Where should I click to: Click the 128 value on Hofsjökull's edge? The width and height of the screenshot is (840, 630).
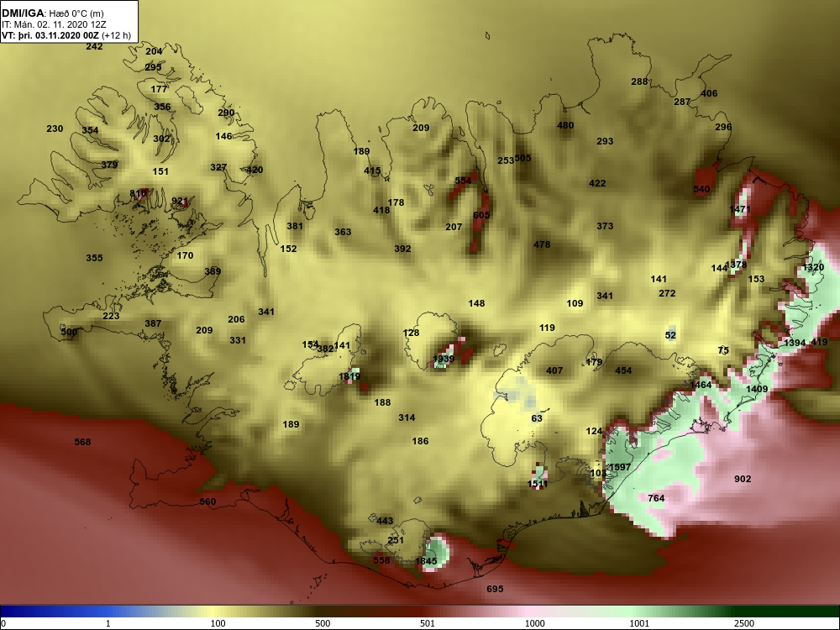(x=412, y=333)
